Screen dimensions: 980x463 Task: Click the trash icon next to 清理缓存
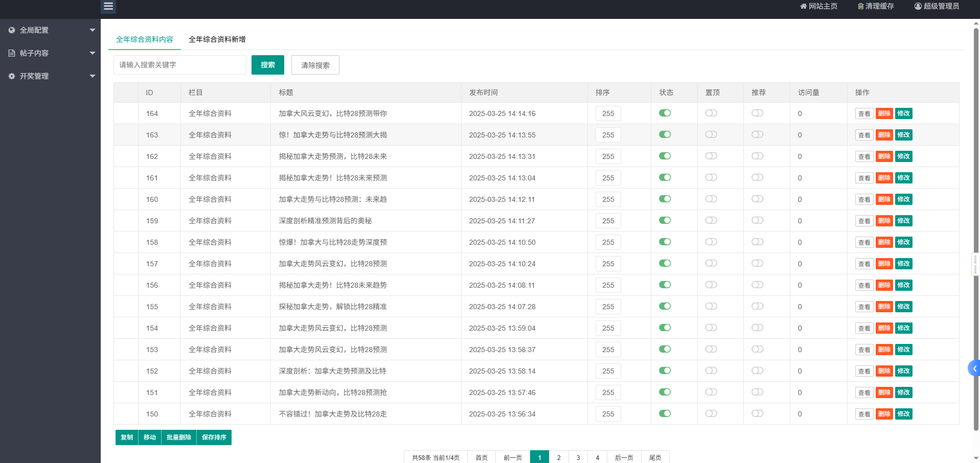coord(859,6)
